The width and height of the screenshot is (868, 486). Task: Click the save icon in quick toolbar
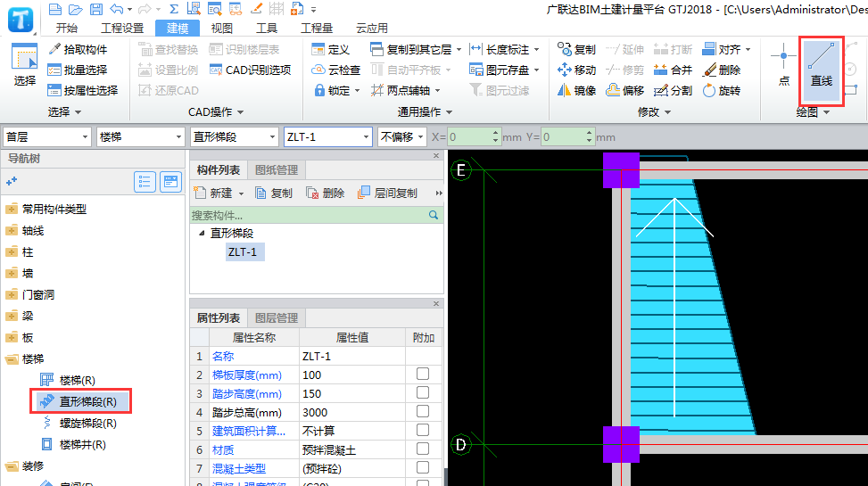pos(96,9)
